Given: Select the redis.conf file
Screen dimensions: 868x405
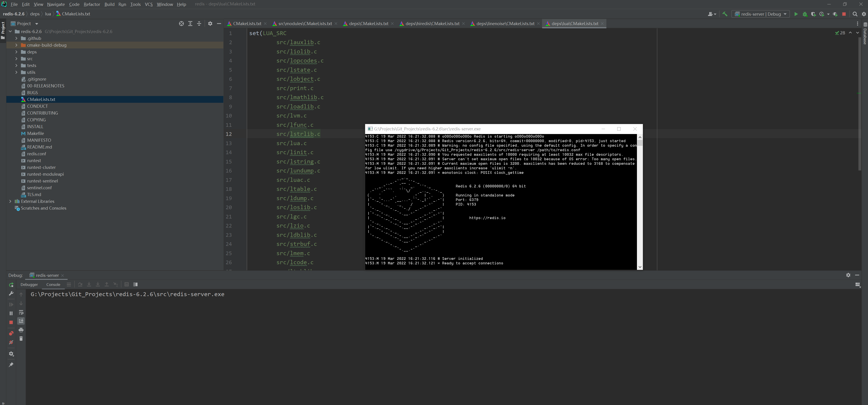Looking at the screenshot, I should [x=36, y=154].
